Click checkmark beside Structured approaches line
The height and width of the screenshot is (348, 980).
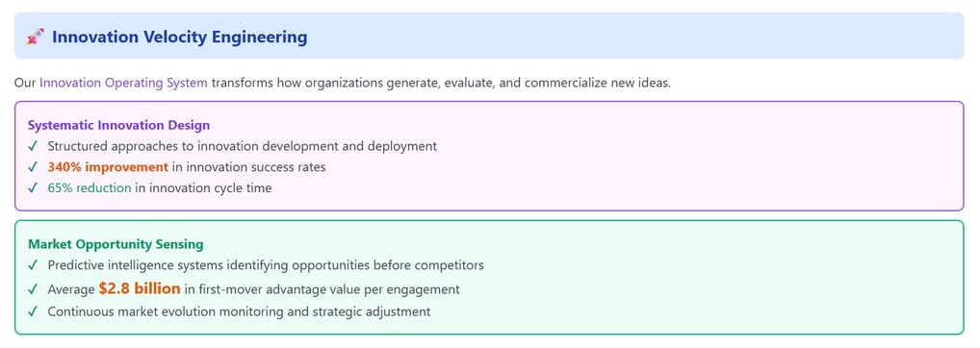[x=33, y=146]
